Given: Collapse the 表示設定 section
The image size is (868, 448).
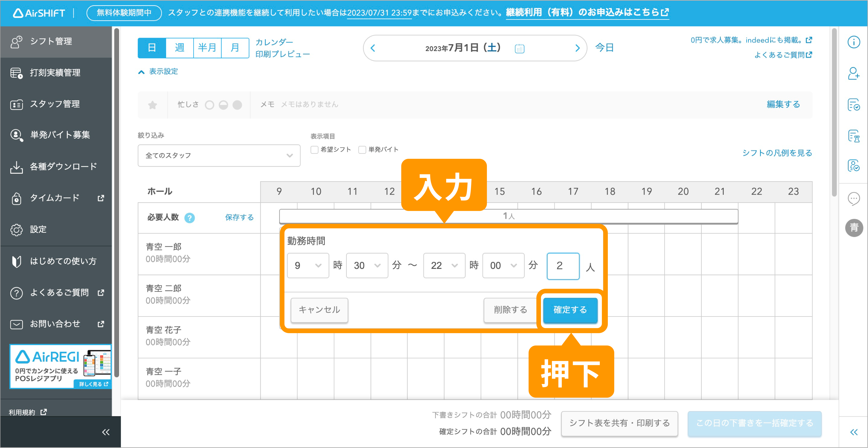Looking at the screenshot, I should (158, 72).
